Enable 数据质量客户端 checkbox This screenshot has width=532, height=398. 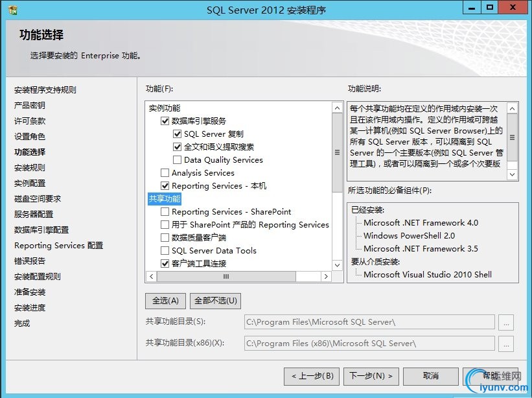(x=165, y=237)
